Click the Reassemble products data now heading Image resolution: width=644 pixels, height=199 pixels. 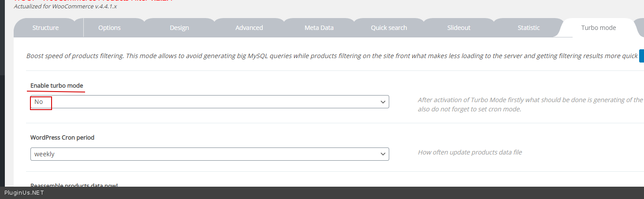(74, 184)
